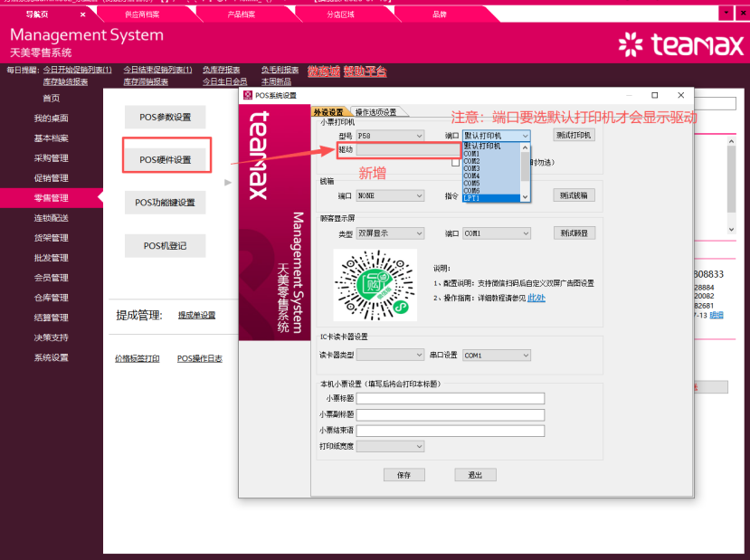Click the port list scroll-up arrow
The height and width of the screenshot is (560, 750).
[x=526, y=147]
